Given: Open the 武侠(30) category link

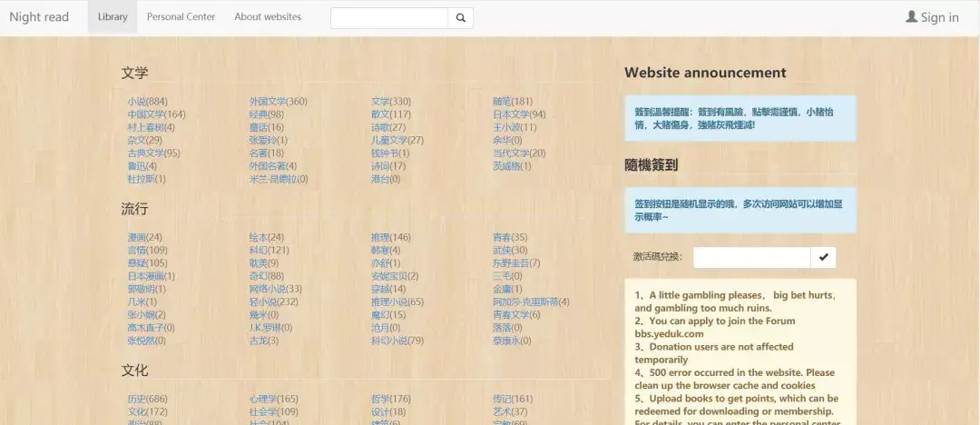Looking at the screenshot, I should point(510,250).
